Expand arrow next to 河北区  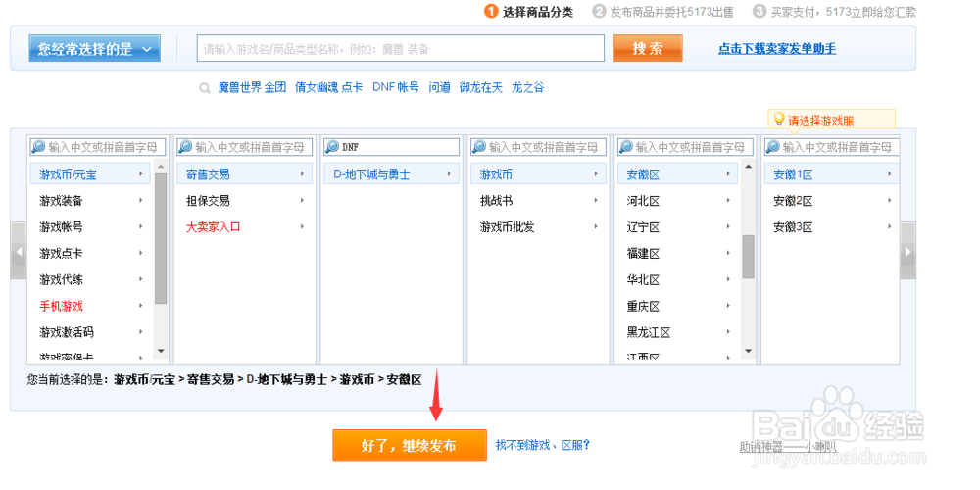point(729,201)
